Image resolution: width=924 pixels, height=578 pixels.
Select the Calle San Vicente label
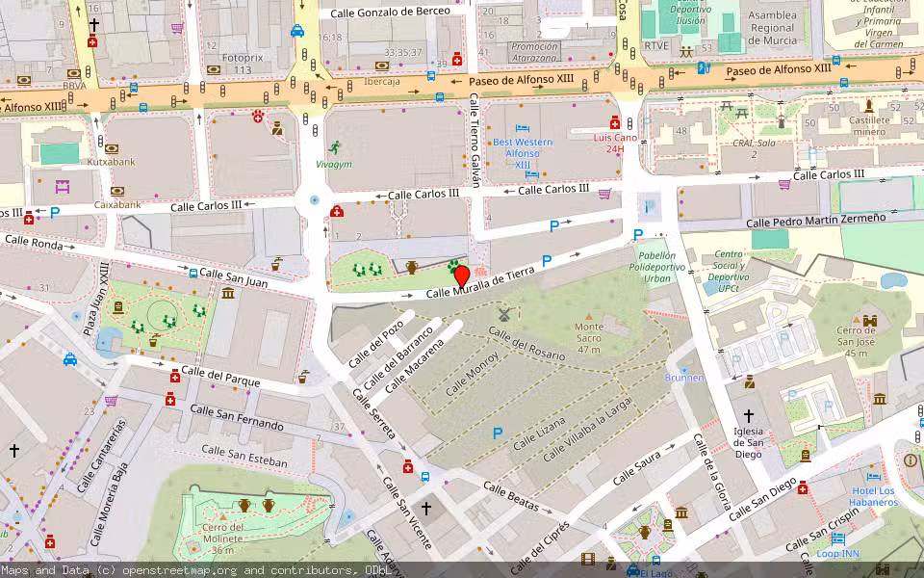[406, 512]
